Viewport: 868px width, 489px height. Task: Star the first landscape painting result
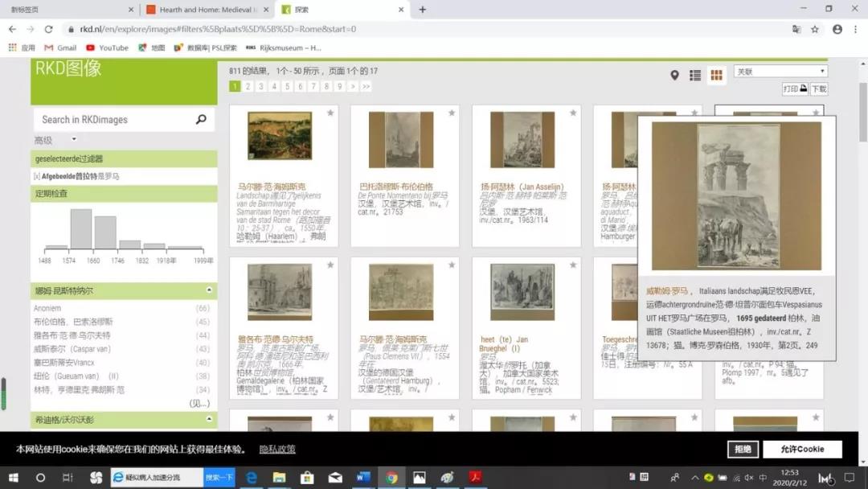coord(330,113)
